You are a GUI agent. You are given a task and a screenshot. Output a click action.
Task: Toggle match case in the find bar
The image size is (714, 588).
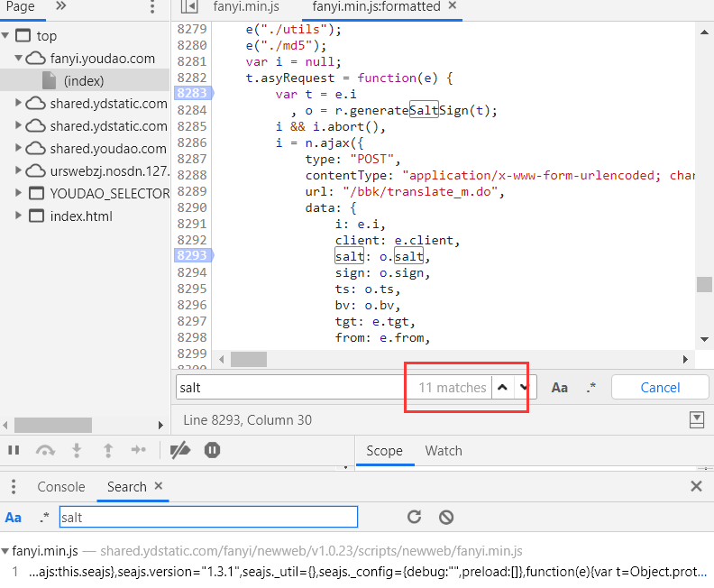point(560,388)
